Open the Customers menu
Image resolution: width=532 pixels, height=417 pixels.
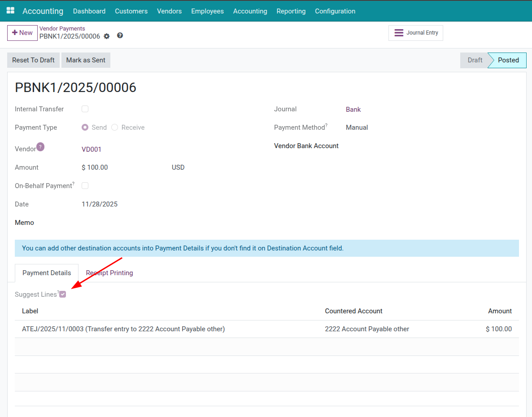point(131,11)
